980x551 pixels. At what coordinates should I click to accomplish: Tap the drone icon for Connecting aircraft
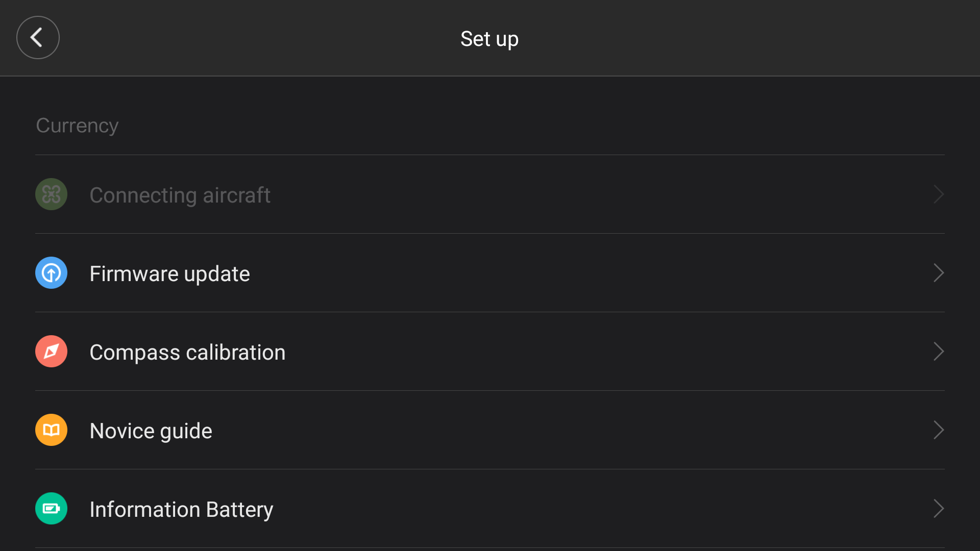(x=51, y=194)
